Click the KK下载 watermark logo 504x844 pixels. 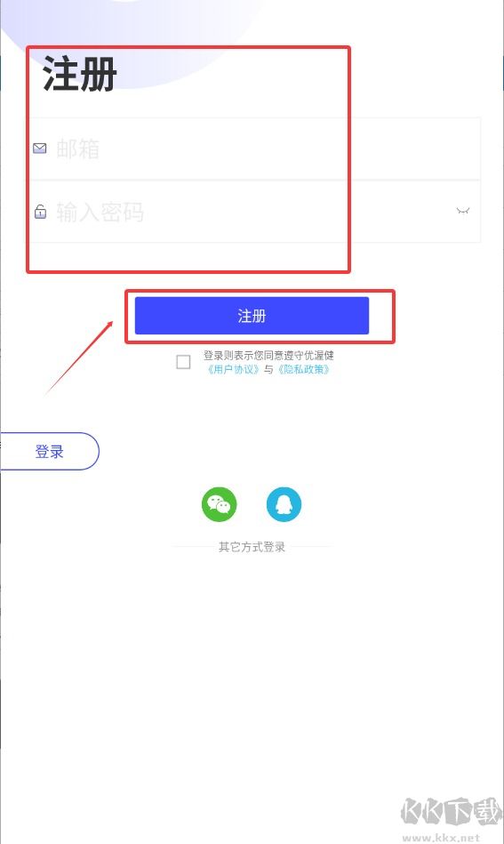(450, 811)
